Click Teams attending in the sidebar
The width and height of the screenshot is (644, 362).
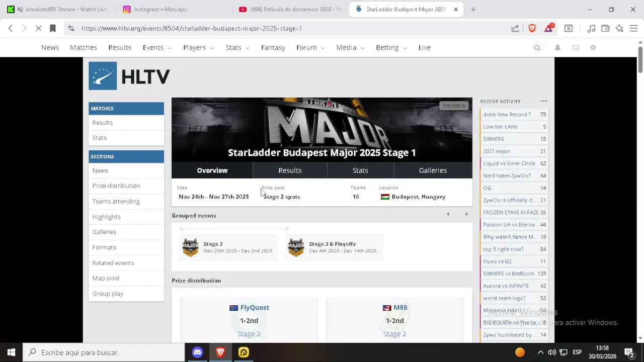pyautogui.click(x=126, y=201)
